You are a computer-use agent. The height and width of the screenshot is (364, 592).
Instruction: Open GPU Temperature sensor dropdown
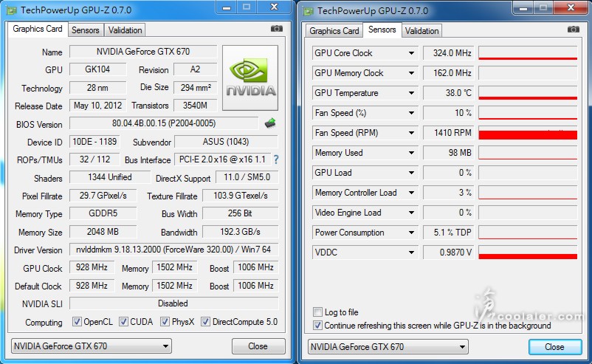[x=411, y=93]
